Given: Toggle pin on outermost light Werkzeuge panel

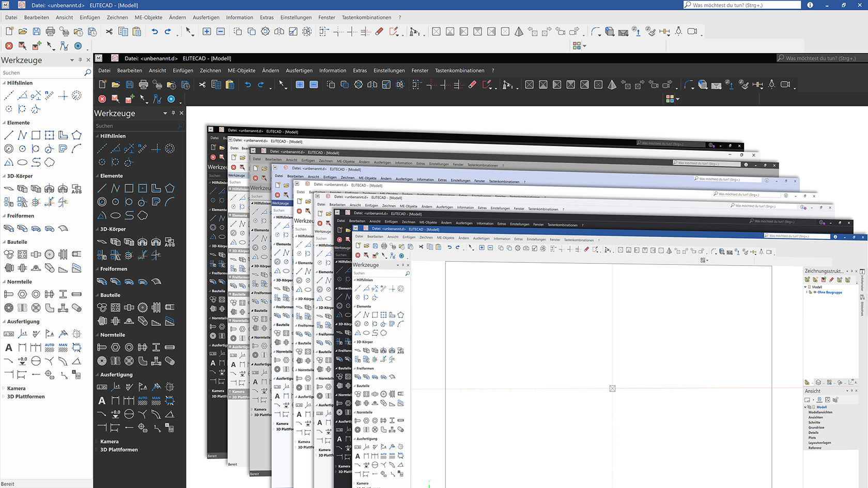Looking at the screenshot, I should click(80, 60).
